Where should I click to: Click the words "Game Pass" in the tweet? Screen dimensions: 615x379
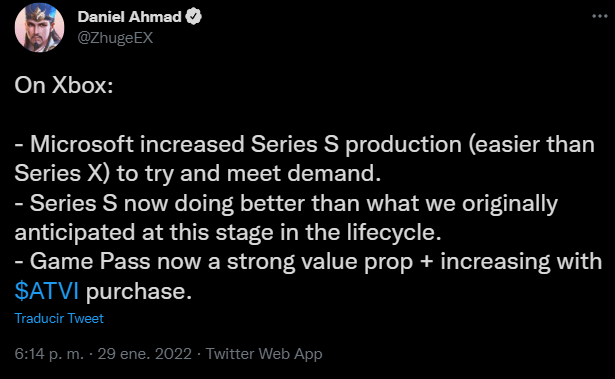[x=90, y=261]
